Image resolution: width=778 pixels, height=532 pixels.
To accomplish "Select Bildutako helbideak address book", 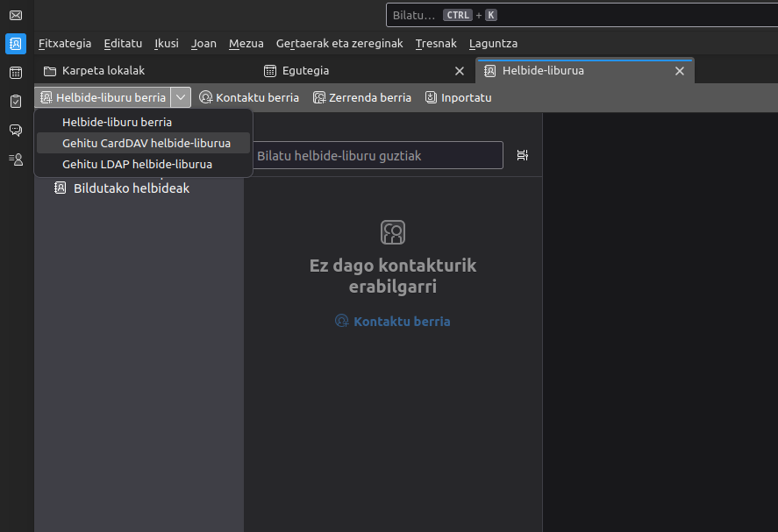I will (x=131, y=188).
